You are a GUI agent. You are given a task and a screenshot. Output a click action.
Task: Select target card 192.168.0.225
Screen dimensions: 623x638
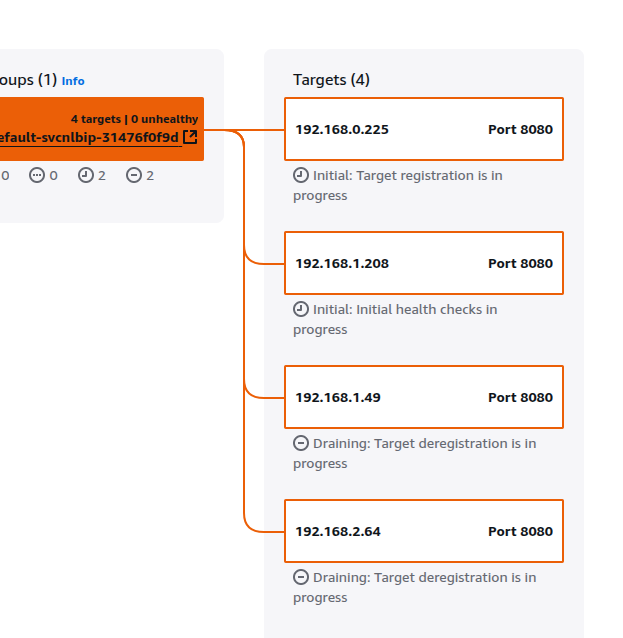(424, 129)
